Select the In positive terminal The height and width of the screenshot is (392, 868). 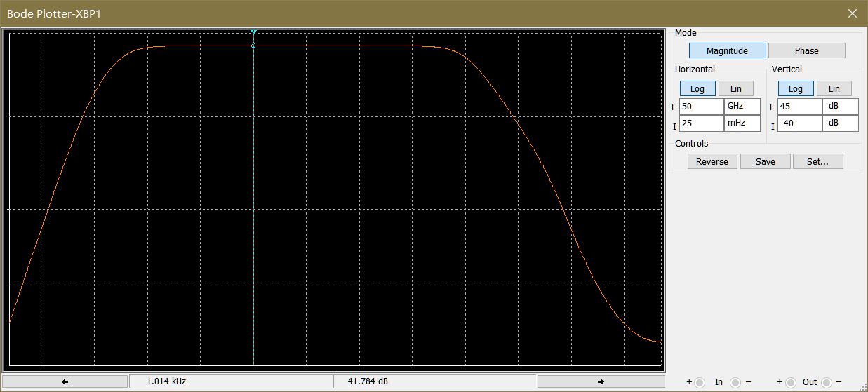700,383
